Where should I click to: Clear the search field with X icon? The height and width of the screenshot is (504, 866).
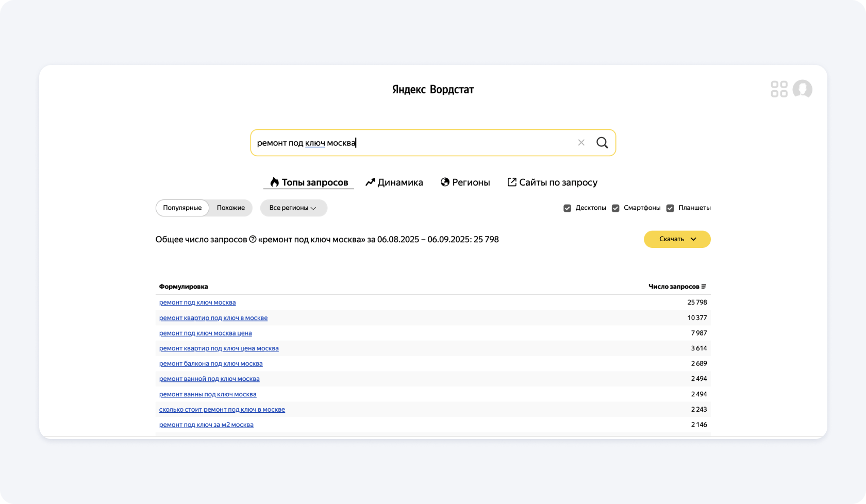(581, 143)
